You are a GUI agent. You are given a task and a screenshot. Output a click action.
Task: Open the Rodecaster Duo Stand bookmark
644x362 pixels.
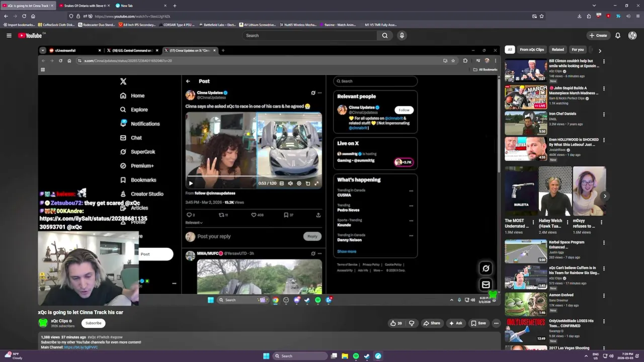click(x=97, y=25)
